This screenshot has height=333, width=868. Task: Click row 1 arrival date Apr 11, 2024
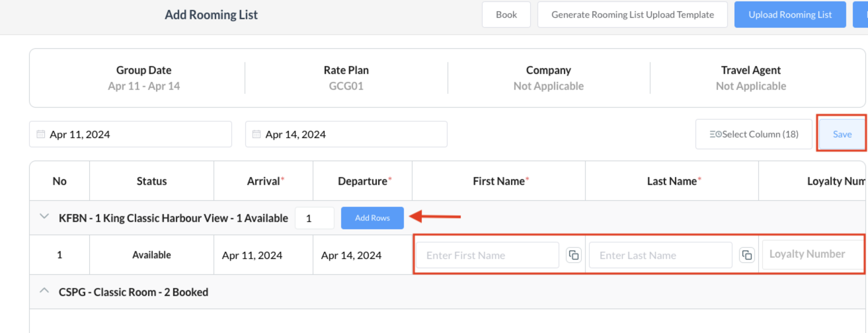coord(252,255)
